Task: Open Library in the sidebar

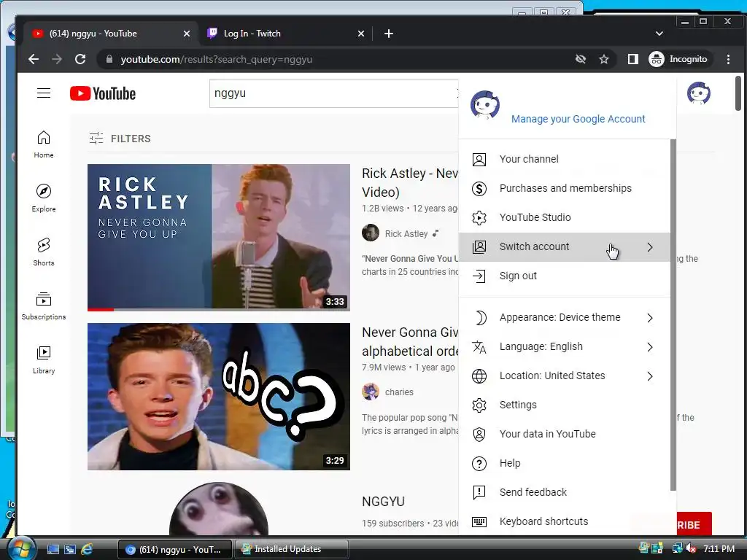Action: point(43,359)
